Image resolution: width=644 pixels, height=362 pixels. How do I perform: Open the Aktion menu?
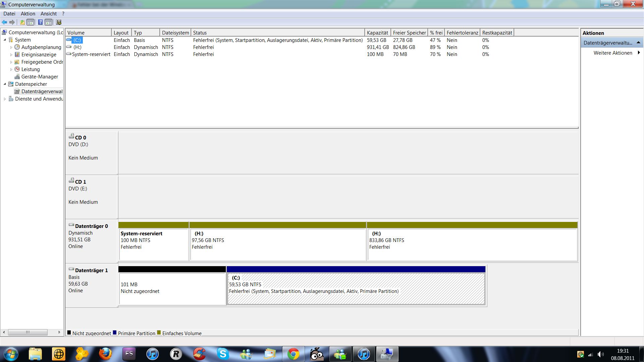click(x=28, y=14)
